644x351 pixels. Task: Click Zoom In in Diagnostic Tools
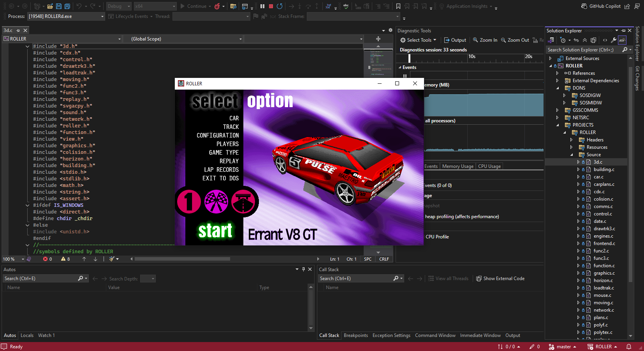tap(485, 40)
